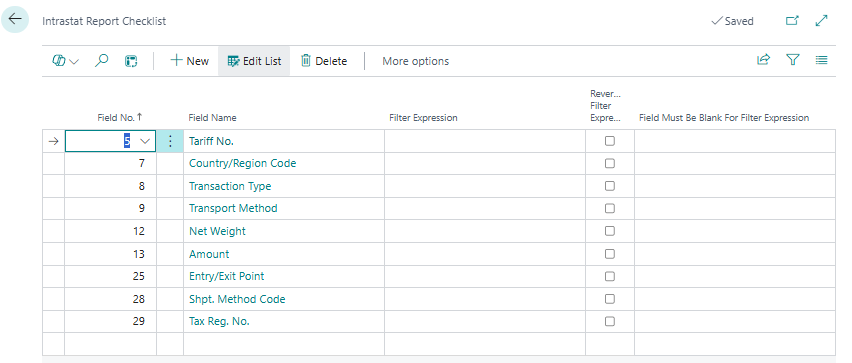This screenshot has width=852, height=363.
Task: Select Field No. cell with value 29
Action: tap(110, 322)
